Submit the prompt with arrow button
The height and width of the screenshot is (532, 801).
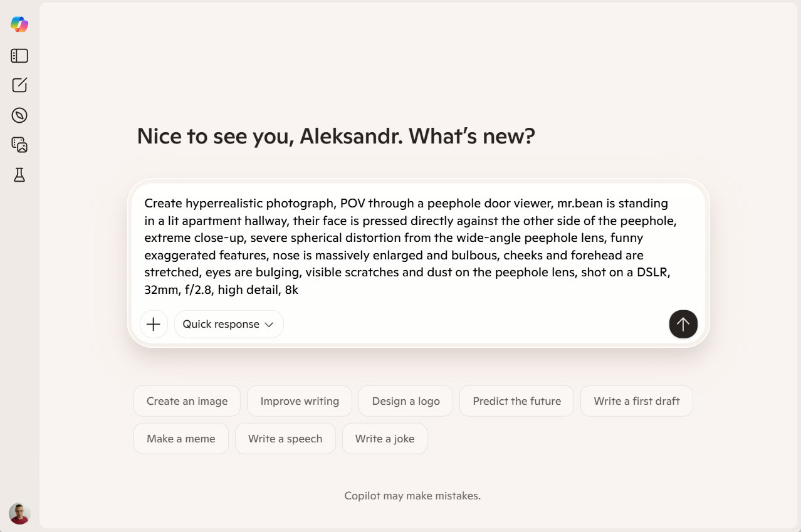pyautogui.click(x=683, y=324)
